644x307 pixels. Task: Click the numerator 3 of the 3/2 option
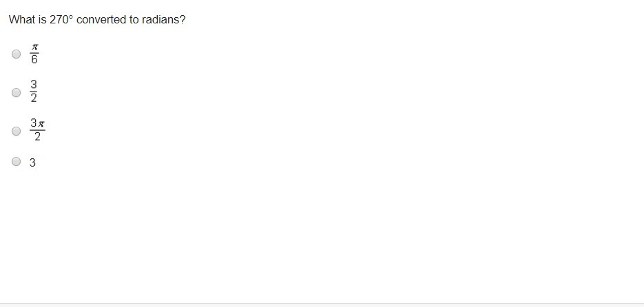(33, 85)
